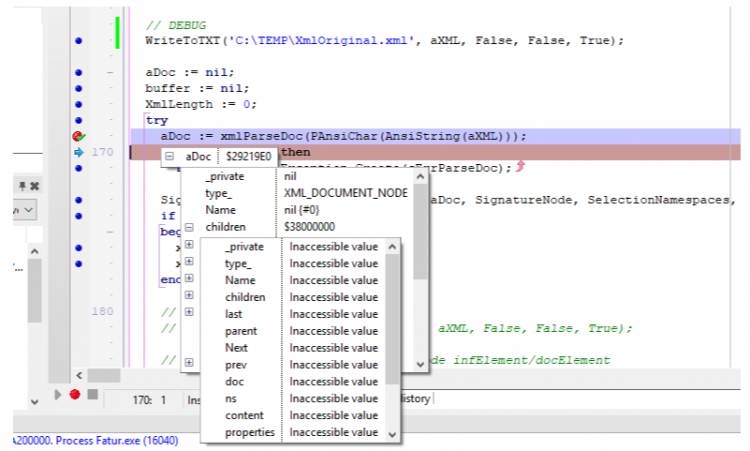Click the 'infElement/docElement' comment text
The width and height of the screenshot is (750, 451).
(x=532, y=360)
